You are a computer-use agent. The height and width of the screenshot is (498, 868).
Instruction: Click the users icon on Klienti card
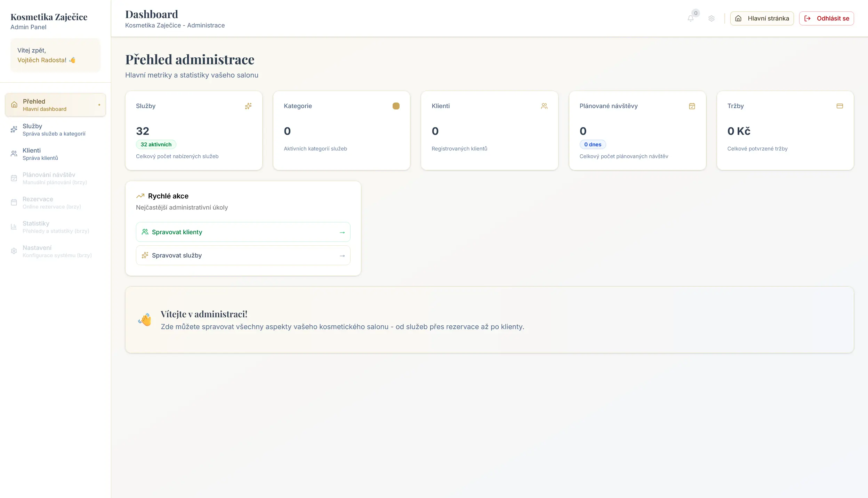tap(544, 106)
